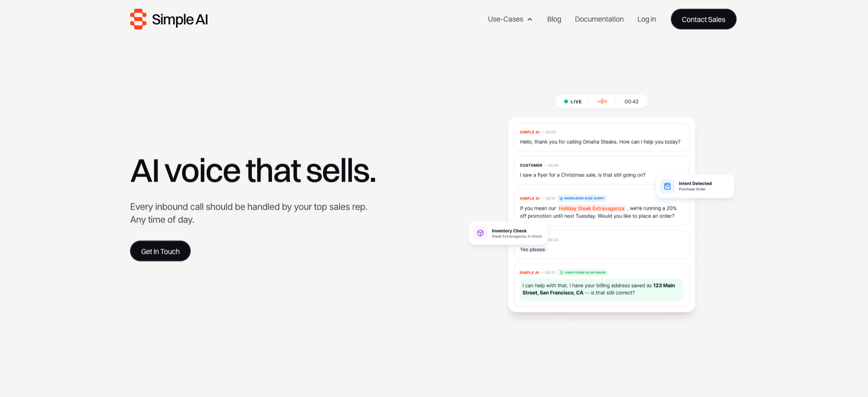Click the green LIVE status dot

(x=566, y=102)
